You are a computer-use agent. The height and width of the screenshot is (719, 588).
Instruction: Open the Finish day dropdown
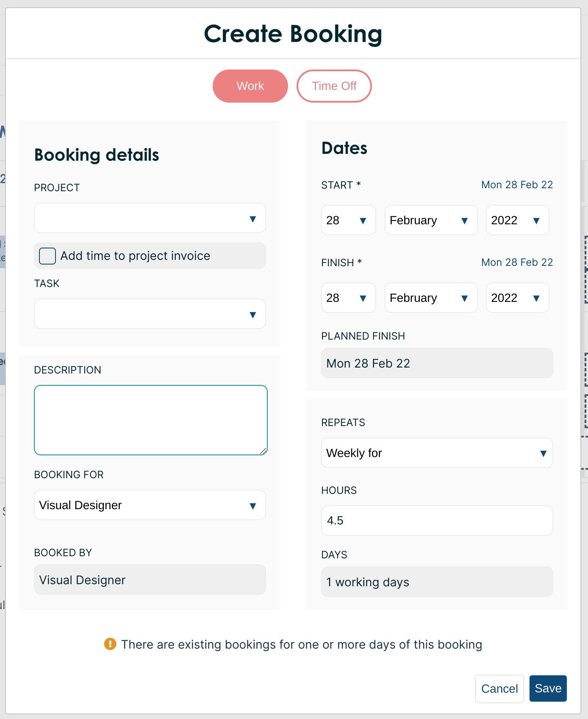[x=348, y=298]
